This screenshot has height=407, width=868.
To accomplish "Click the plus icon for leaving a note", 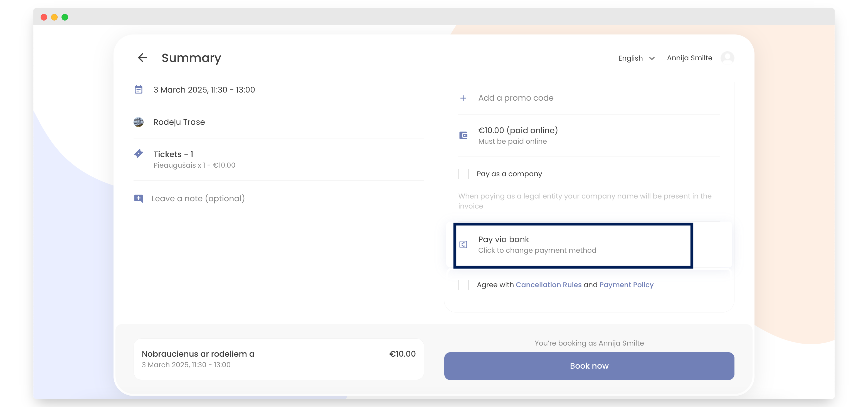I will coord(138,198).
